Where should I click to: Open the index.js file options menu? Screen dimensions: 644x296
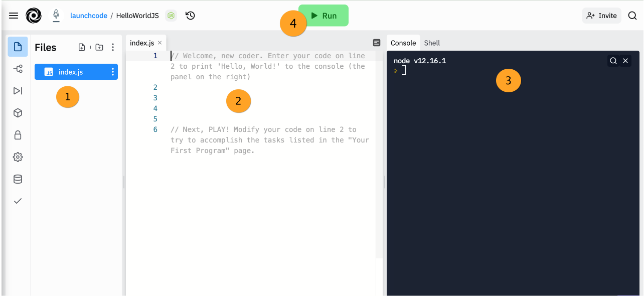click(112, 72)
